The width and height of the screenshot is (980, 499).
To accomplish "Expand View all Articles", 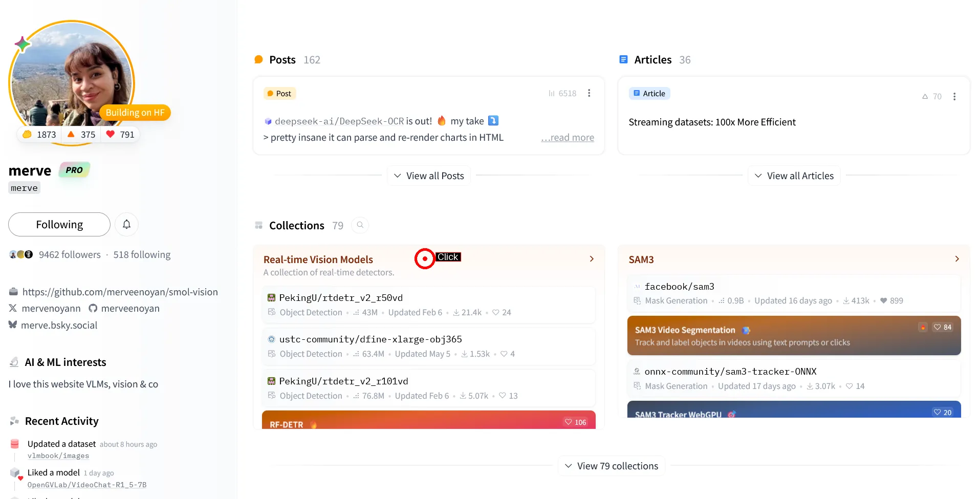I will coord(794,176).
